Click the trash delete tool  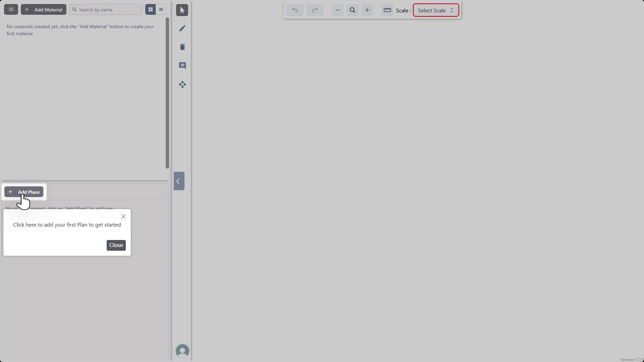[x=182, y=47]
